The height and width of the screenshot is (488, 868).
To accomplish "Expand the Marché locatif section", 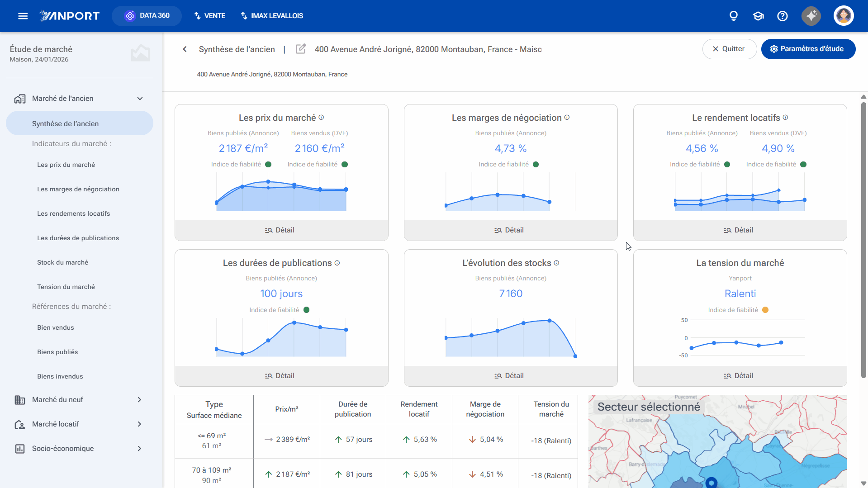I will [139, 424].
